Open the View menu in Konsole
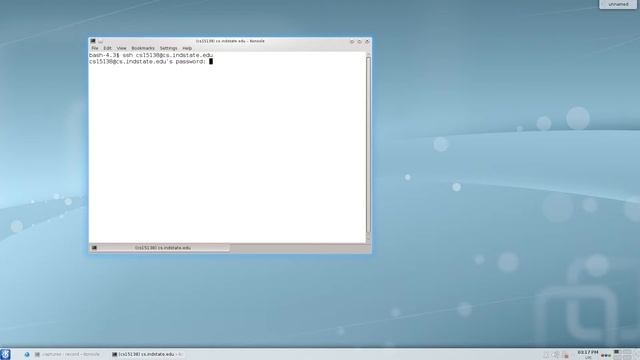The height and width of the screenshot is (360, 640). [122, 48]
